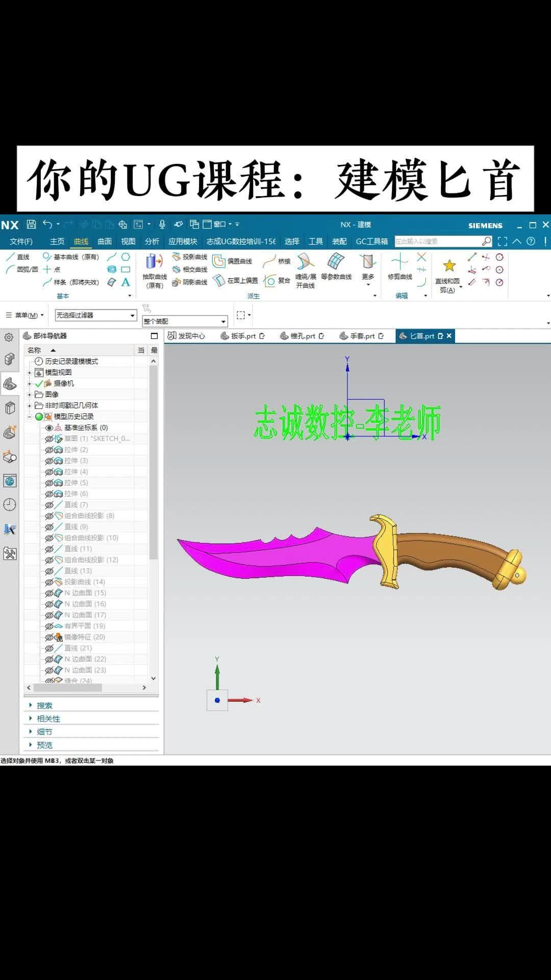Collapse the 模型历史记录 node
The width and height of the screenshot is (551, 980).
tap(29, 417)
